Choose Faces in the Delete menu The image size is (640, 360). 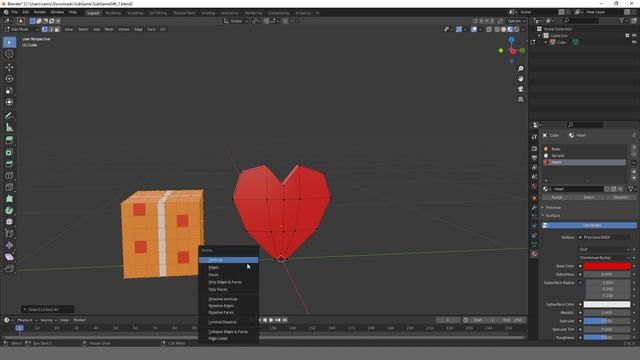pyautogui.click(x=229, y=275)
